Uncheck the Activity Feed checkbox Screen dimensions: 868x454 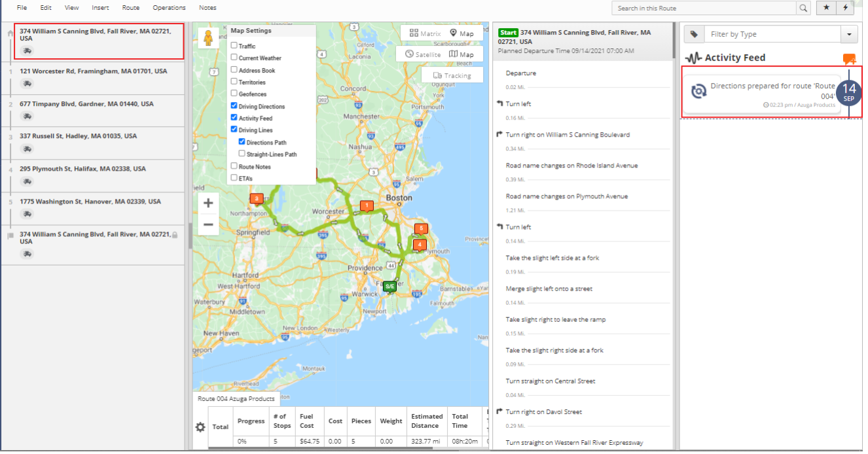pyautogui.click(x=234, y=118)
